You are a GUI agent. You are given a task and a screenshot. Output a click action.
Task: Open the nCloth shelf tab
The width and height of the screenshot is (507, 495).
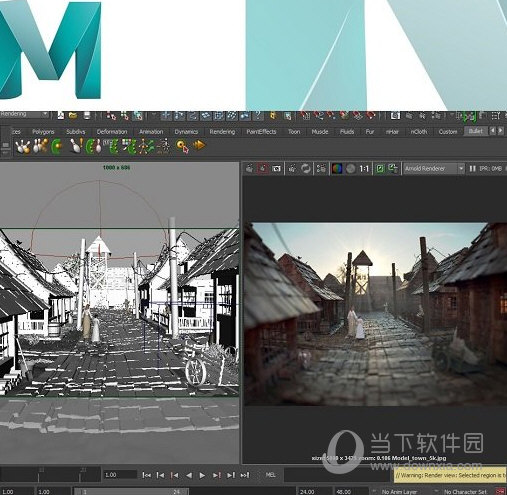pyautogui.click(x=419, y=132)
